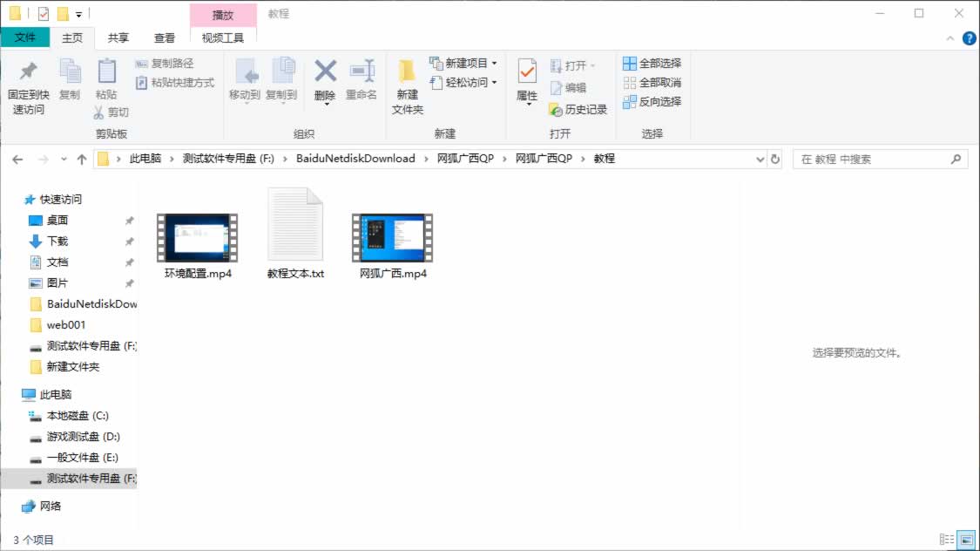980x551 pixels.
Task: Click the 重命名 rename icon
Action: (x=361, y=71)
